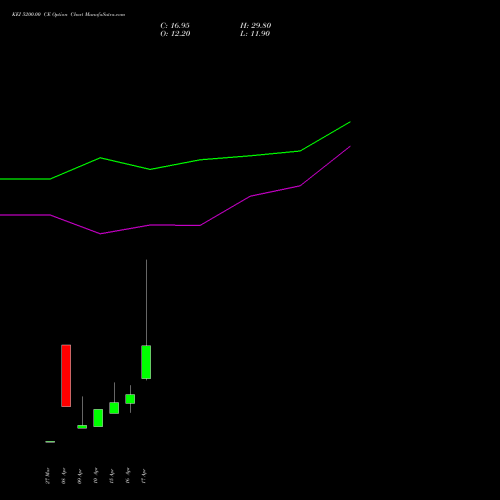
Task: Click the '10 Apr' date axis label
Action: pos(96,476)
